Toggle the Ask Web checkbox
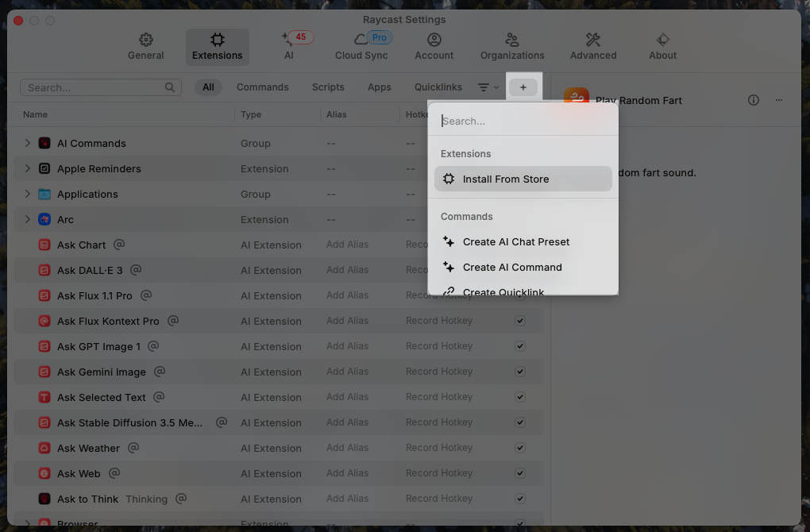Image resolution: width=810 pixels, height=532 pixels. 520,473
